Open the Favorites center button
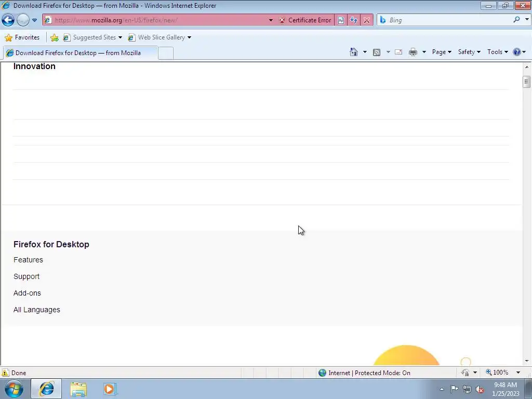 point(22,37)
